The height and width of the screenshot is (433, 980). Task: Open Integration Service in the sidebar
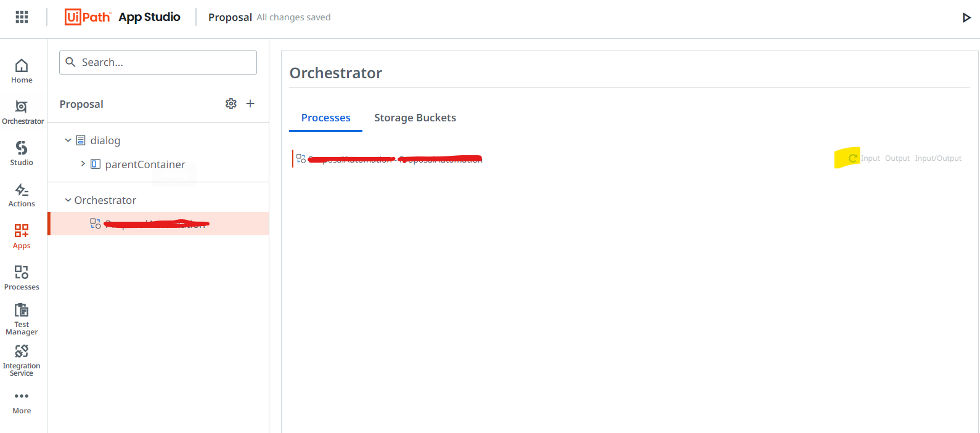point(22,360)
